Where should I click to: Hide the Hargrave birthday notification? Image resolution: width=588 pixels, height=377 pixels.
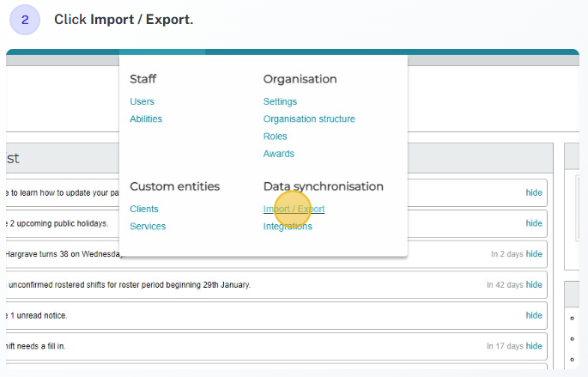pyautogui.click(x=534, y=254)
